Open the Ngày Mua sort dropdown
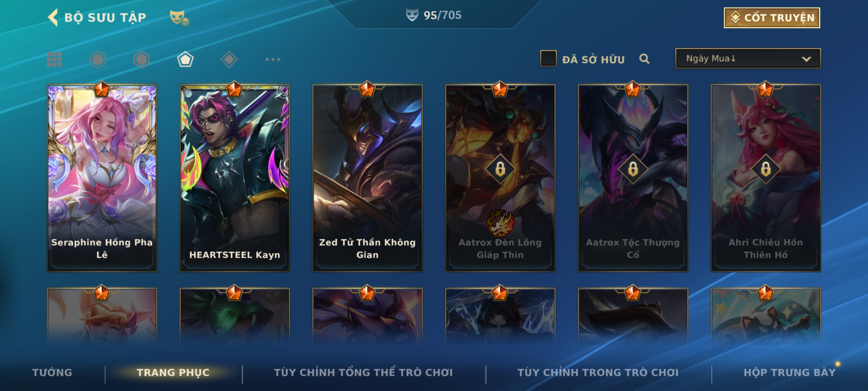This screenshot has height=391, width=868. coord(748,59)
